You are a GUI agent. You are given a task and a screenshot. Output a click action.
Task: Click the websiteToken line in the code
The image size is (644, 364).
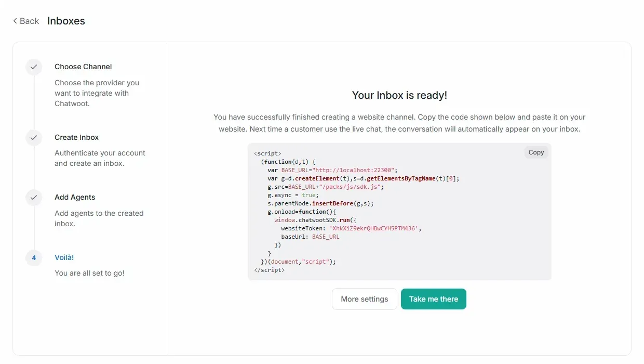[x=351, y=228]
